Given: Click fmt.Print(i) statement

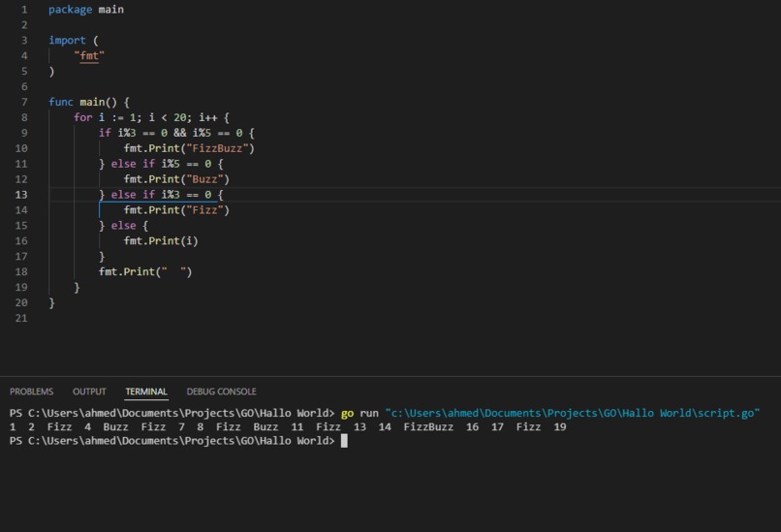Looking at the screenshot, I should click(x=161, y=241).
